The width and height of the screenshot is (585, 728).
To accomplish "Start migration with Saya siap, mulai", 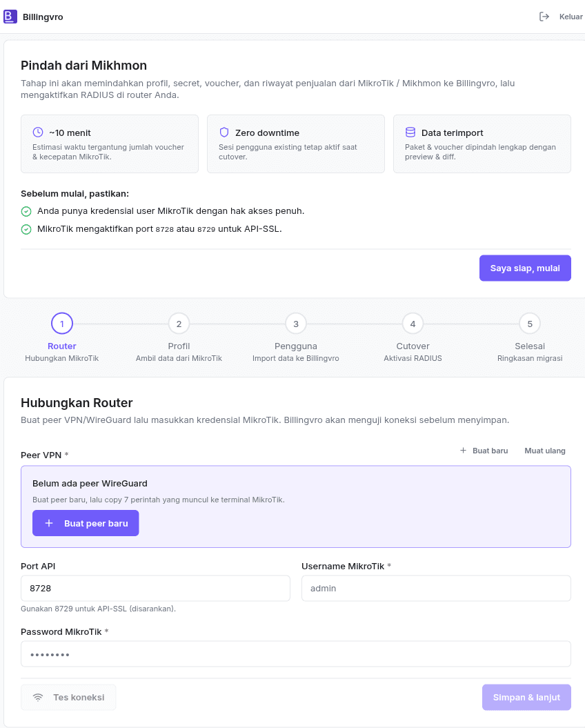I will tap(525, 268).
